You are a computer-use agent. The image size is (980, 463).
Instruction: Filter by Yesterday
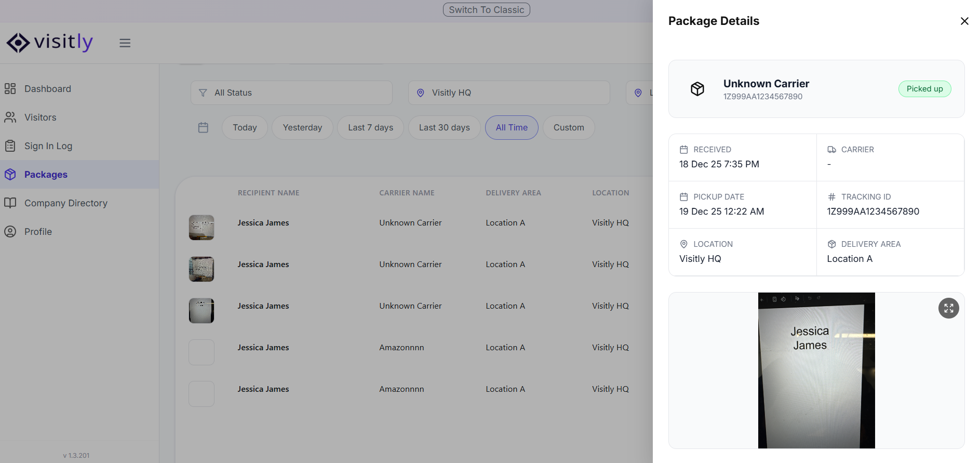[302, 127]
